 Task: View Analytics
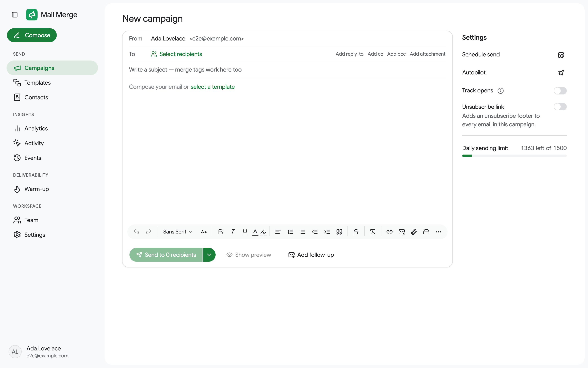pyautogui.click(x=52, y=129)
